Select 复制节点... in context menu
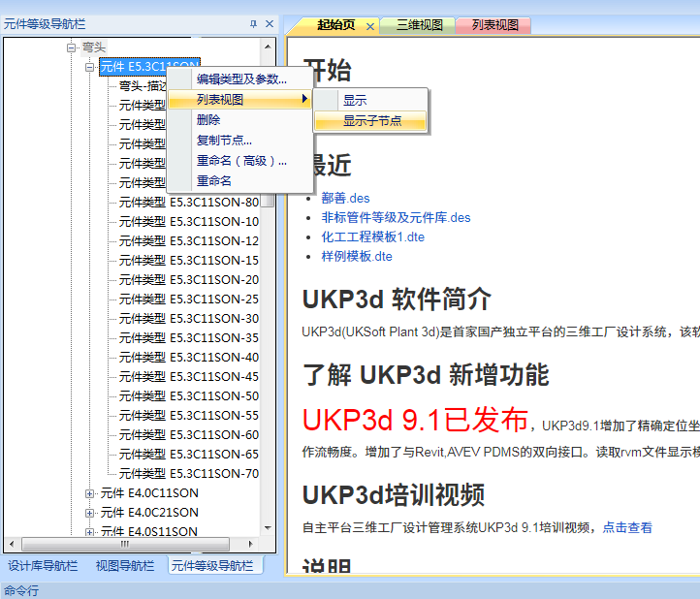The image size is (700, 599). click(x=239, y=141)
